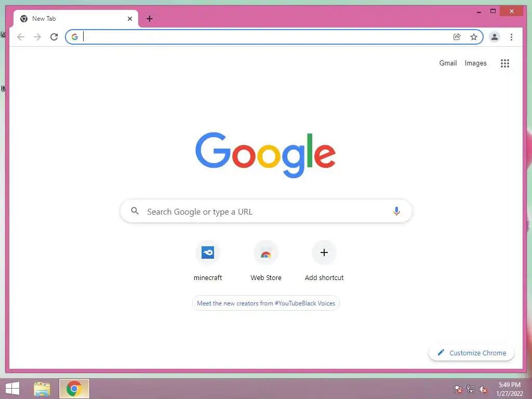The height and width of the screenshot is (399, 532).
Task: Click the Google icon in address bar
Action: tap(75, 37)
